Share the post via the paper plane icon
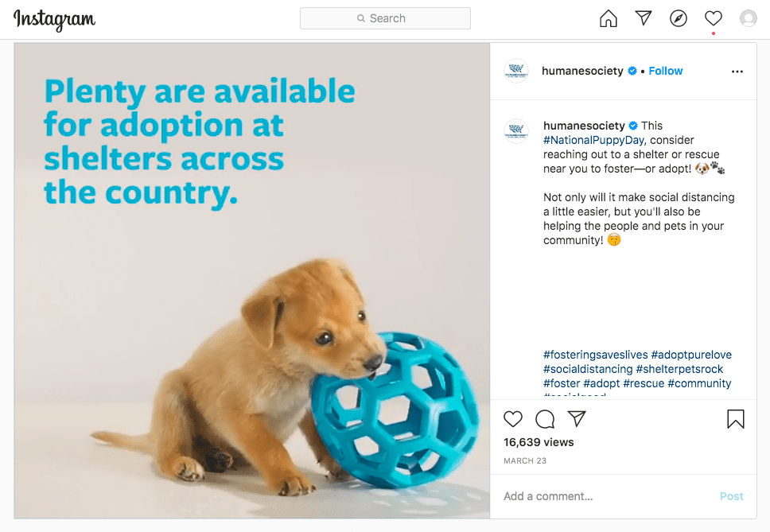Viewport: 770px width, 532px height. tap(576, 419)
